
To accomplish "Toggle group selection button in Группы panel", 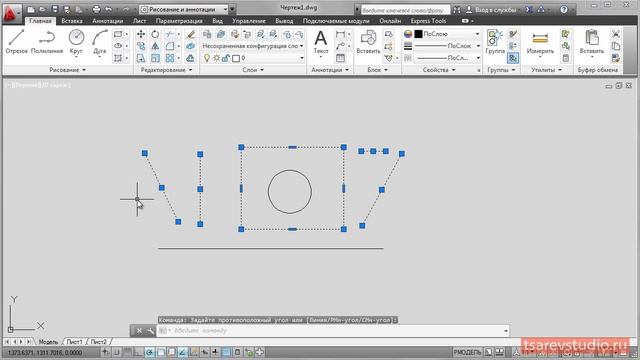I will point(513,58).
